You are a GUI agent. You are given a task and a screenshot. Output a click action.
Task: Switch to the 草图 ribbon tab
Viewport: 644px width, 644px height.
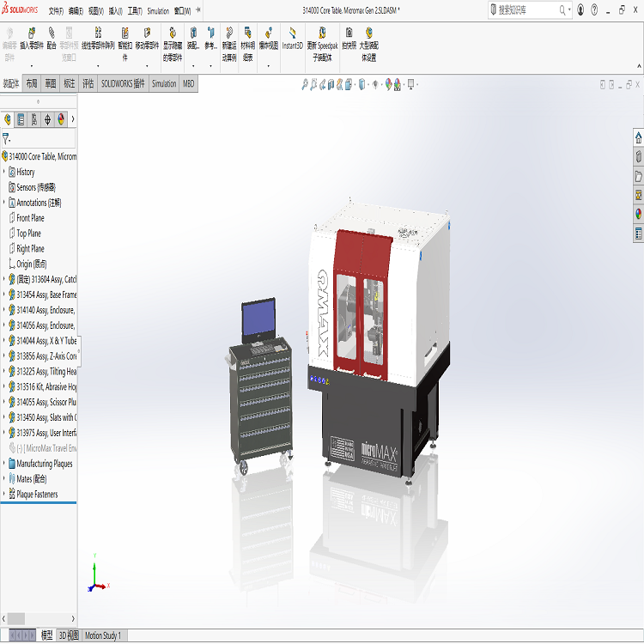[51, 84]
